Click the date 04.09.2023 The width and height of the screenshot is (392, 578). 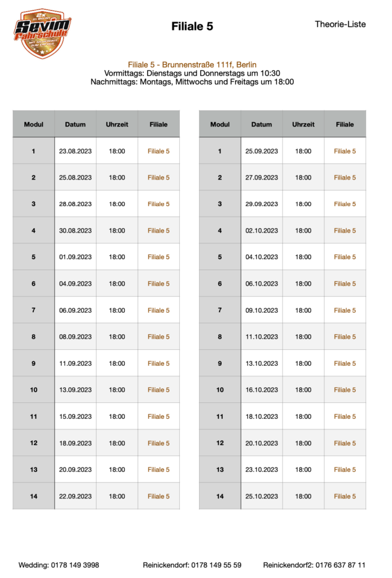tap(75, 284)
